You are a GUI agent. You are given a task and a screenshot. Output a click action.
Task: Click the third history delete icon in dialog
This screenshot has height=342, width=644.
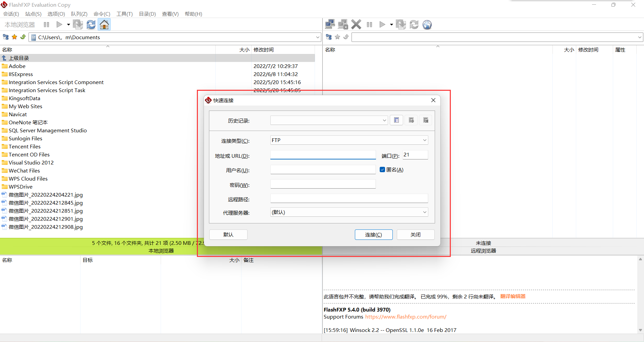pyautogui.click(x=426, y=120)
